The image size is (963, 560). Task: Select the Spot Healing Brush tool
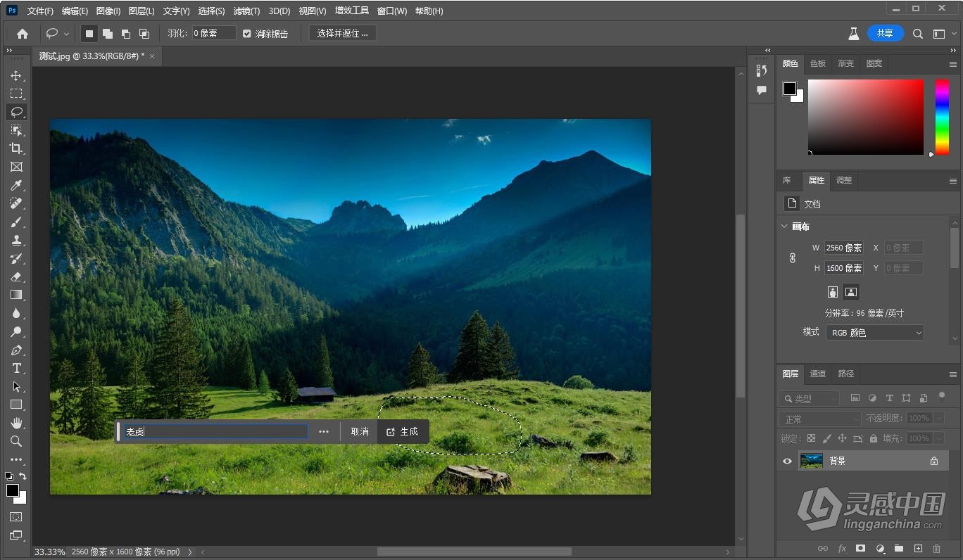point(16,203)
